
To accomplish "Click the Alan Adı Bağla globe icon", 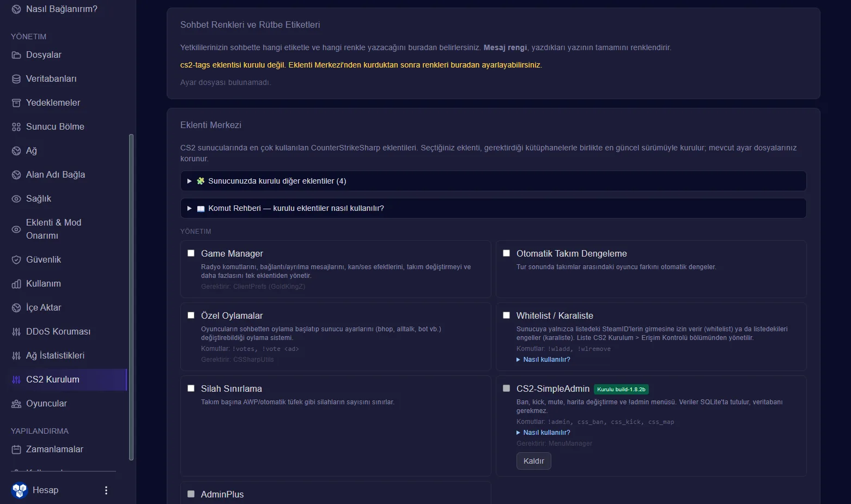I will 16,175.
